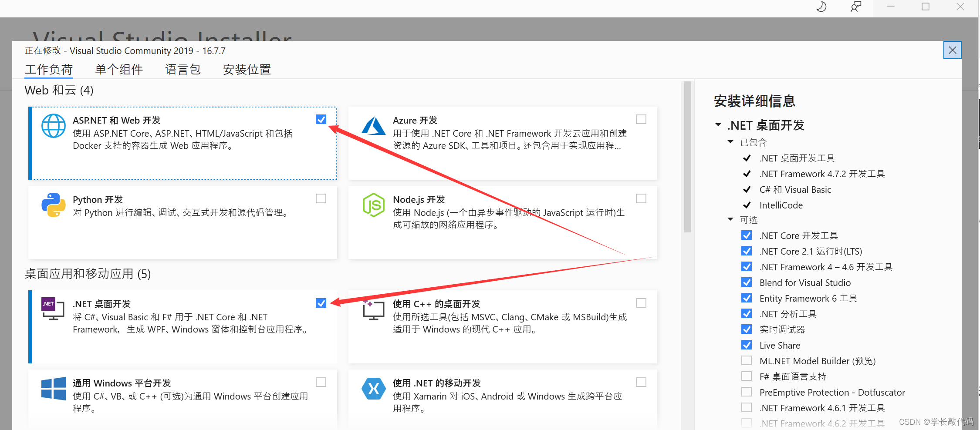Click .NET 桌面开发工具 included item
The height and width of the screenshot is (430, 980).
click(797, 158)
